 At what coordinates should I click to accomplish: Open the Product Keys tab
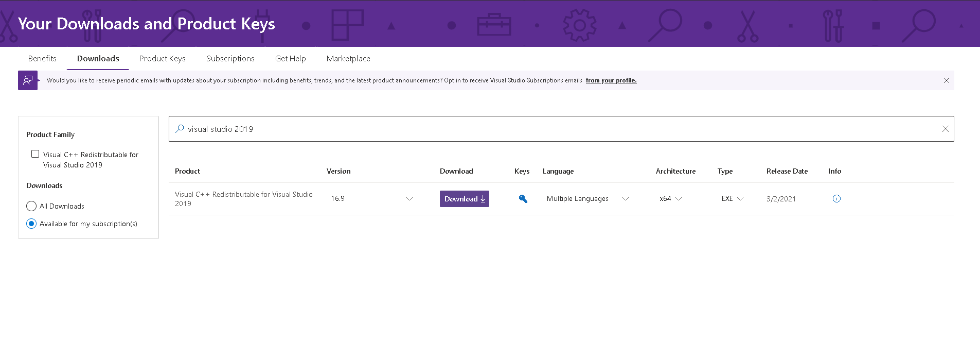tap(162, 59)
